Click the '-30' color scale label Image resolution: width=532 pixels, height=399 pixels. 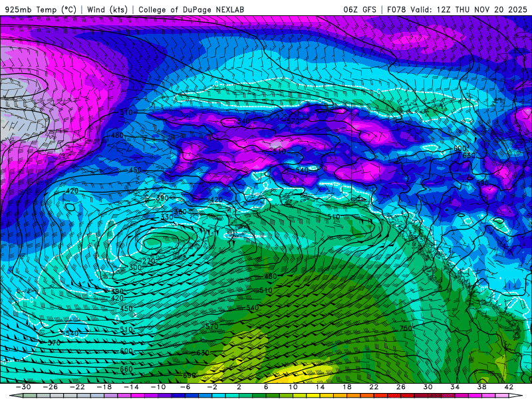click(x=23, y=387)
